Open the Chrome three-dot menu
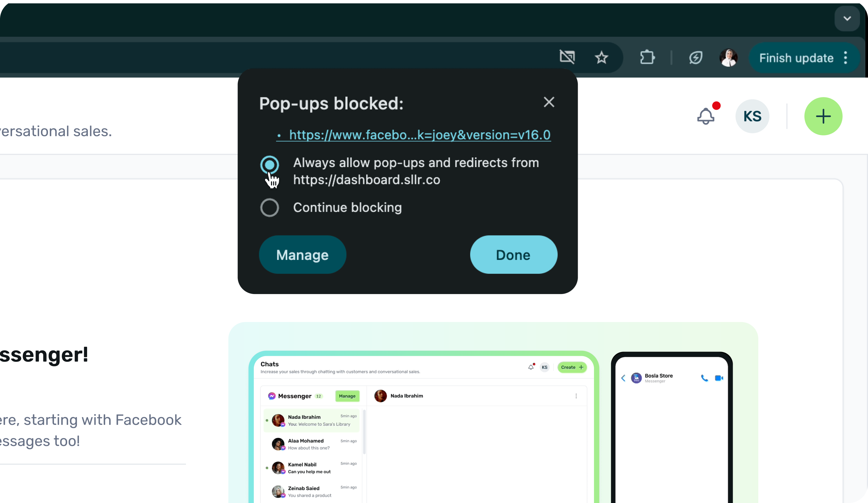Image resolution: width=868 pixels, height=503 pixels. pos(846,58)
